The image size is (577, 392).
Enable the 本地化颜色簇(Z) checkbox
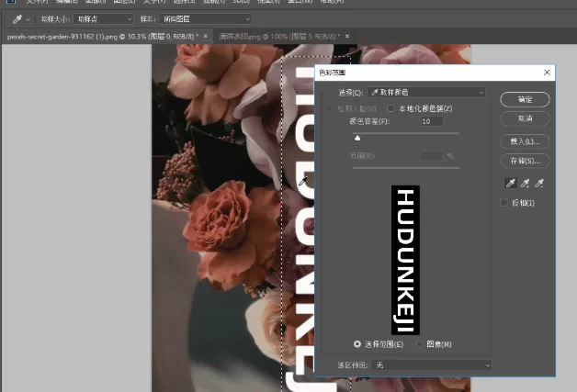click(390, 108)
